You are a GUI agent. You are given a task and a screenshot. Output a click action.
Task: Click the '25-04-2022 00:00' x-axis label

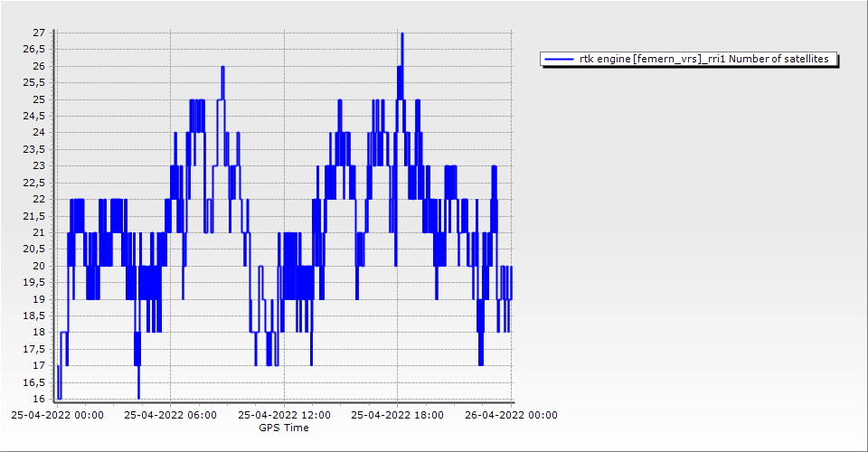(x=56, y=416)
